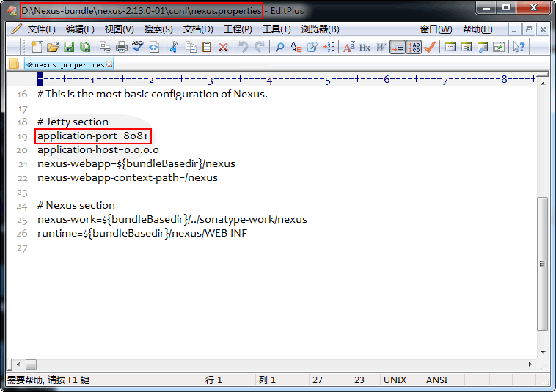Open the 窗口(W) menu
Screen dimensions: 556x392
(436, 29)
